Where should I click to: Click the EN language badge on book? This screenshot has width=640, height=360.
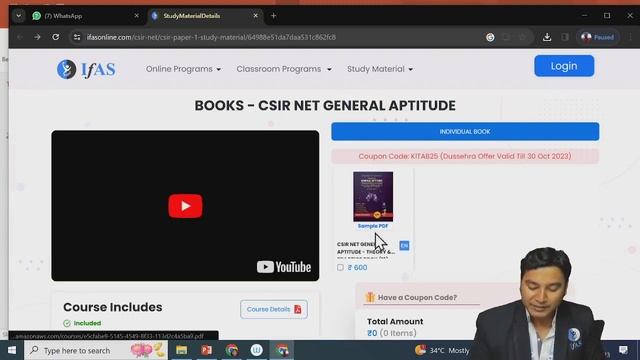coord(404,245)
